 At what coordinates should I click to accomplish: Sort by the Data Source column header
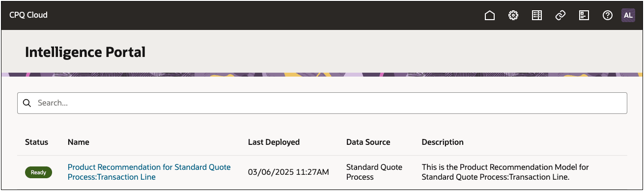click(368, 142)
